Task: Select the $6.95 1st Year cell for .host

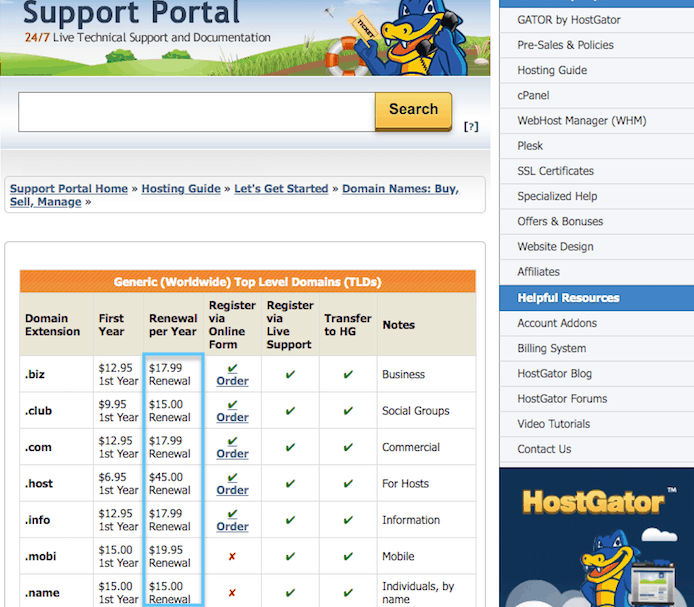Action: pos(118,483)
